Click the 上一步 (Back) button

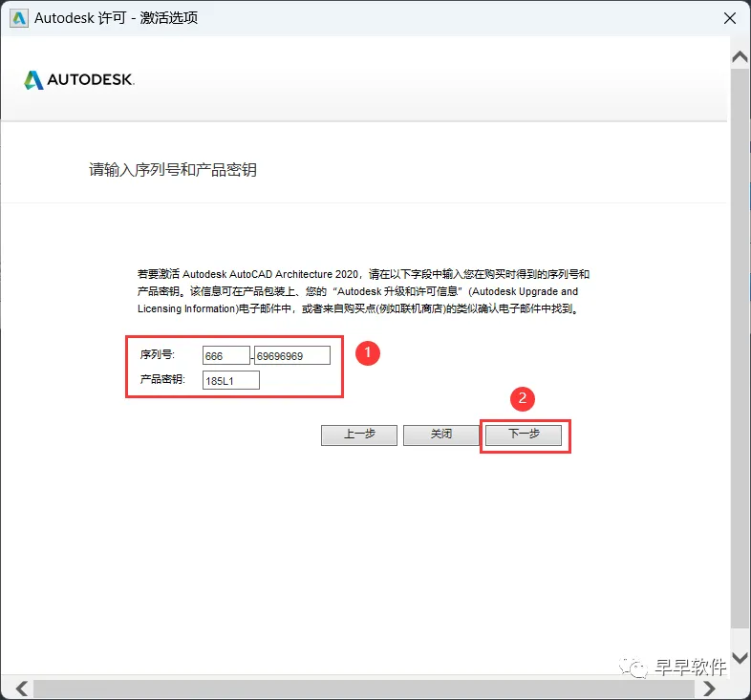[358, 435]
